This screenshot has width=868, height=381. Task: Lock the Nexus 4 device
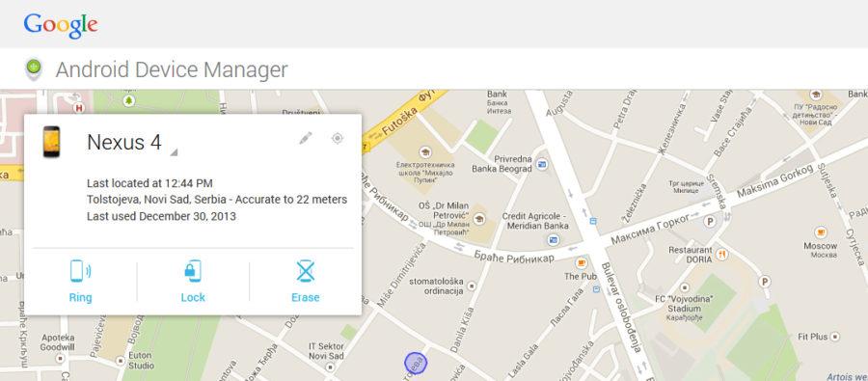tap(193, 282)
